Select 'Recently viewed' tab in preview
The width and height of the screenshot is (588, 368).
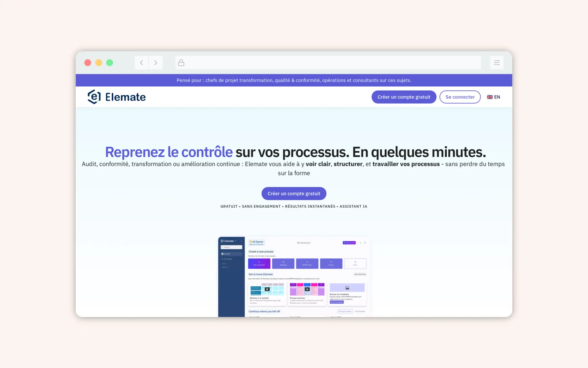point(345,311)
